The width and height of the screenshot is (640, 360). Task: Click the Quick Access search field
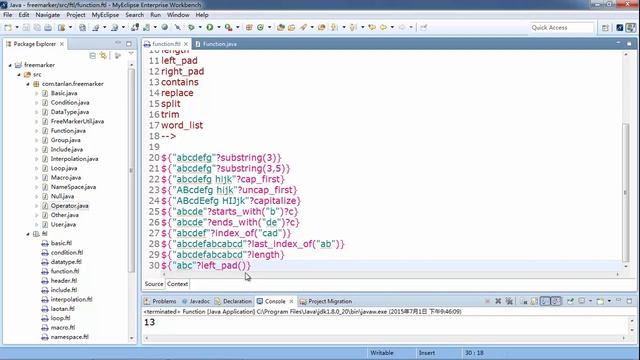tap(561, 27)
